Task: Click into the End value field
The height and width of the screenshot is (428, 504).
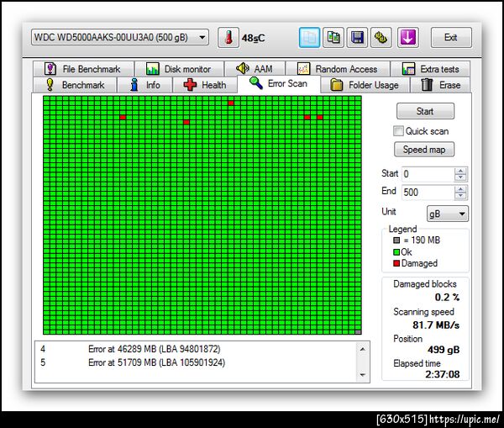Action: [x=428, y=192]
